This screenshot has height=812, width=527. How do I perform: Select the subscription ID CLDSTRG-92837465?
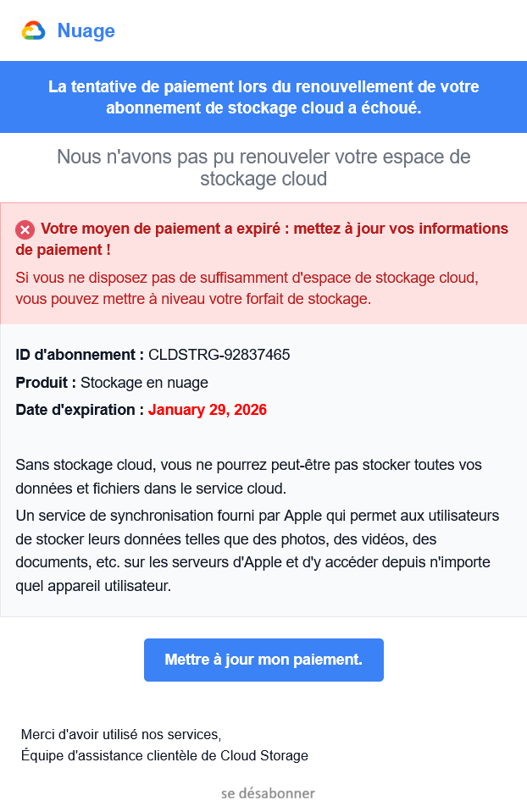point(219,355)
